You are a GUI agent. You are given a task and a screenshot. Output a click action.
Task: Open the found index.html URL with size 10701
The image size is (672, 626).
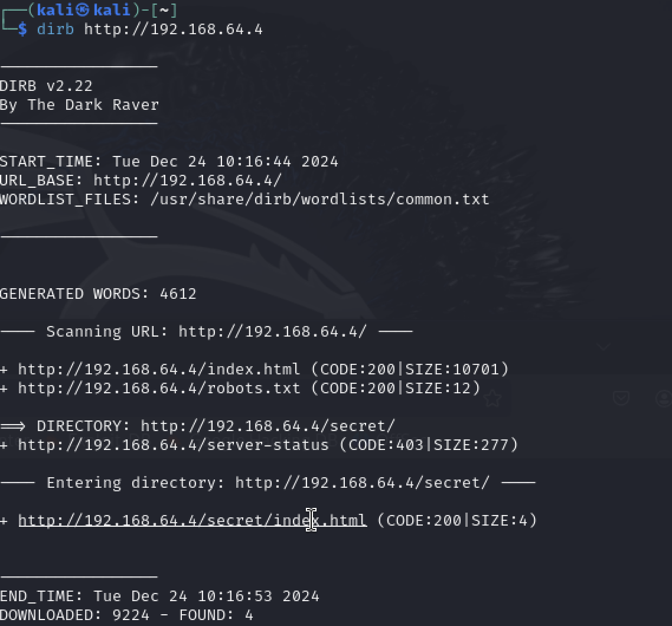click(159, 369)
